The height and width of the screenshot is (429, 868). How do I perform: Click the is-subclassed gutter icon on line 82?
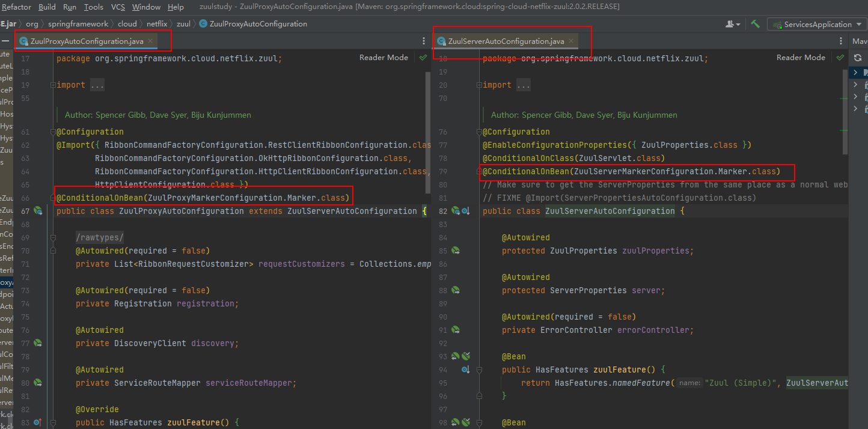465,211
